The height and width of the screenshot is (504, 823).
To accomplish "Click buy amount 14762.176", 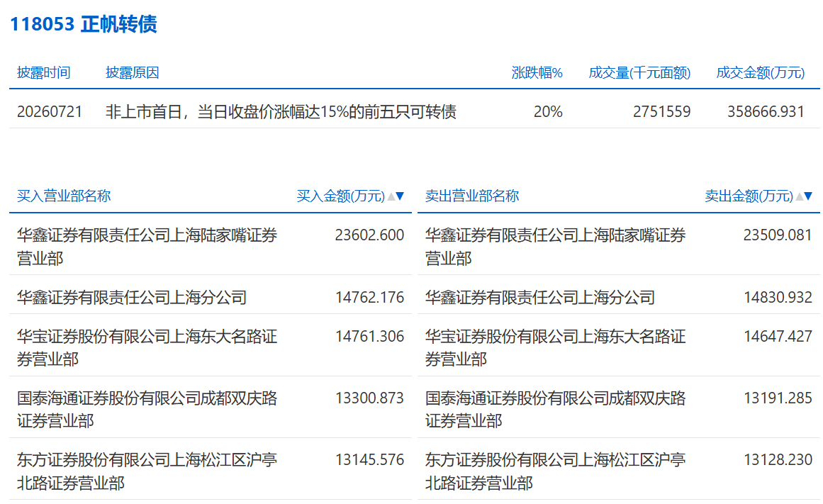I will pos(369,297).
